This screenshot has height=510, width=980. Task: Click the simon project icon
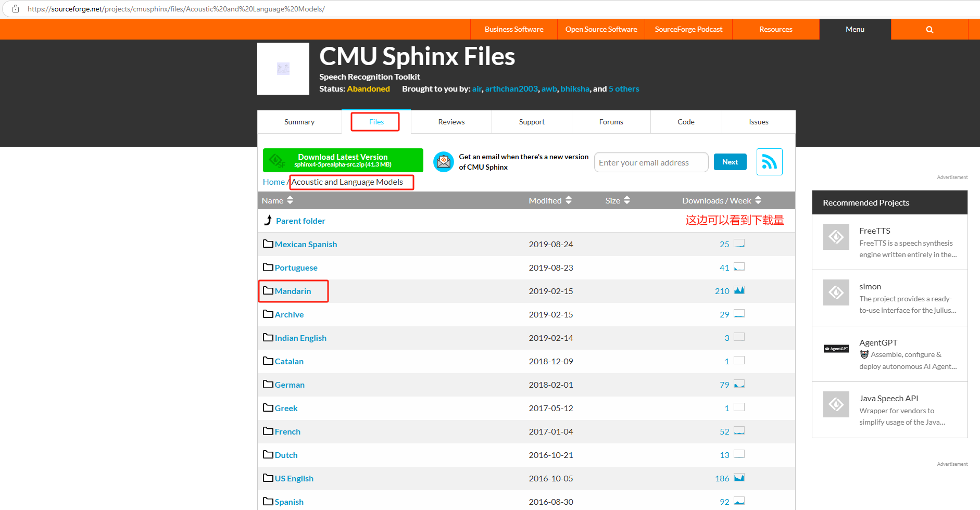point(836,292)
